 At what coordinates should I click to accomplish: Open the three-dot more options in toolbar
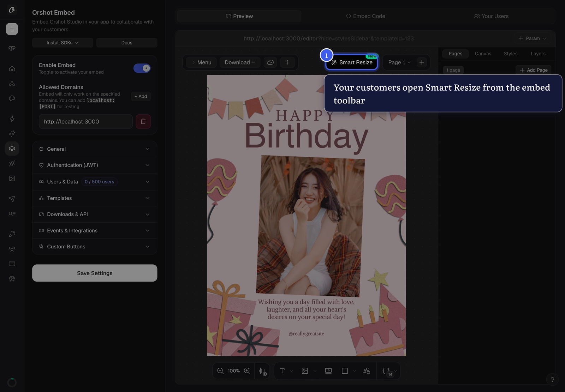pyautogui.click(x=287, y=62)
